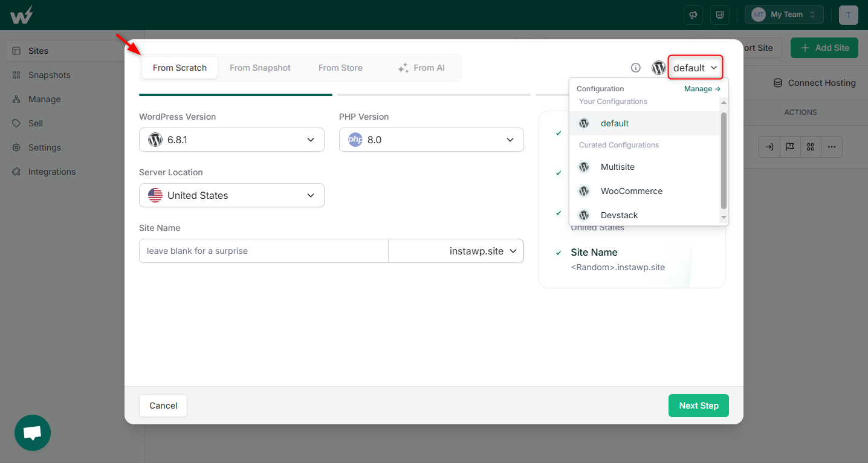
Task: Expand the WordPress Version 6.8.1 dropdown
Action: pyautogui.click(x=232, y=140)
